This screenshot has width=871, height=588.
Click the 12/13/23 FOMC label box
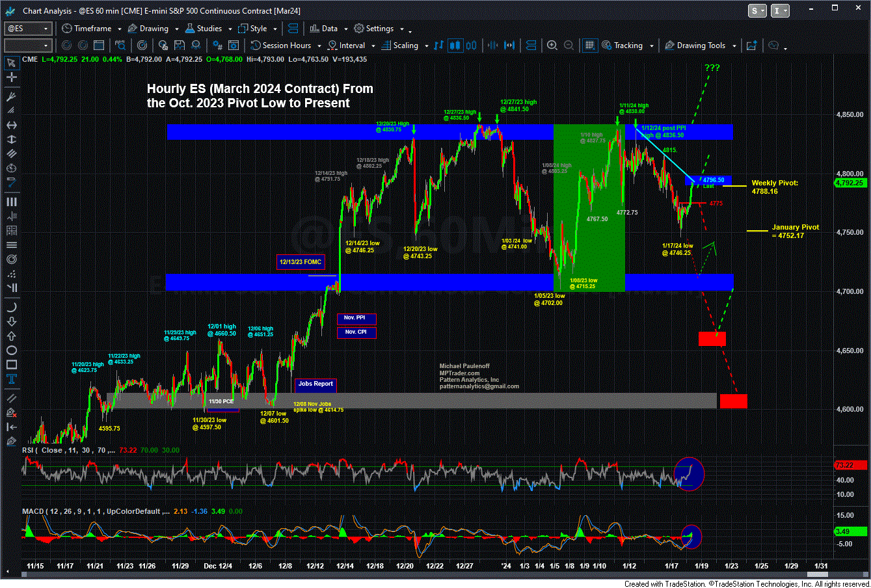[300, 262]
